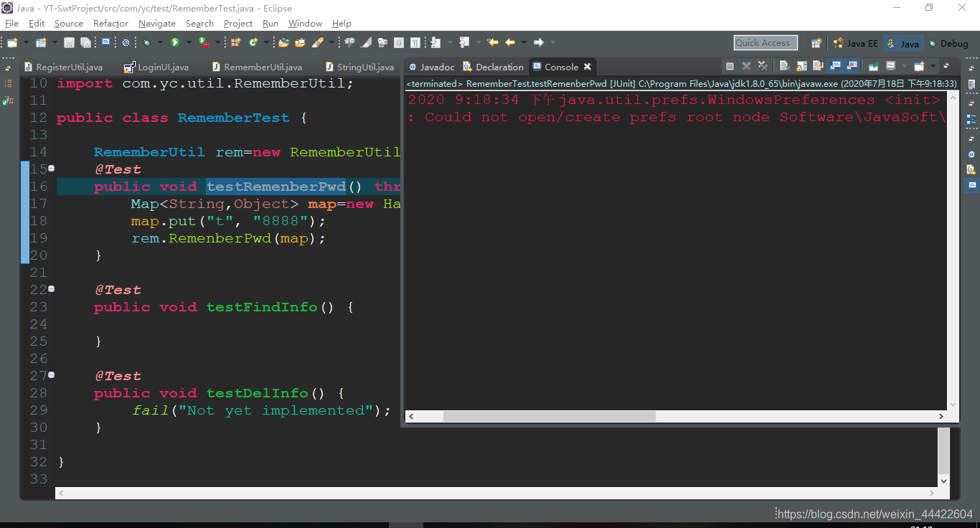Screen dimensions: 980x528
Task: Click the Console Terminate stop icon
Action: (730, 66)
